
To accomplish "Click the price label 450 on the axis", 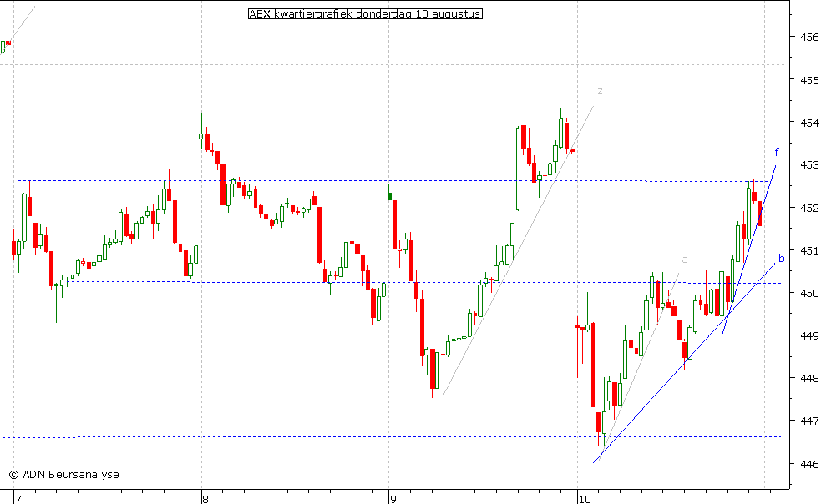I will coord(809,294).
